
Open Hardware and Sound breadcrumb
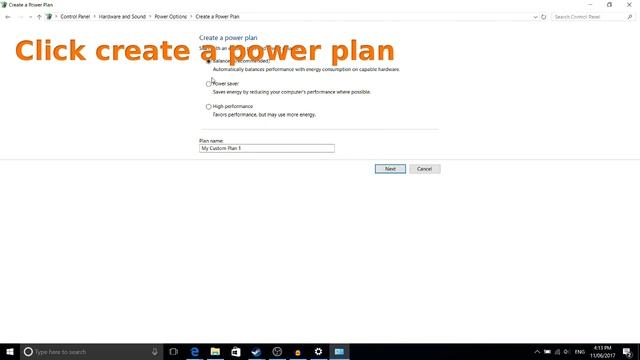122,17
